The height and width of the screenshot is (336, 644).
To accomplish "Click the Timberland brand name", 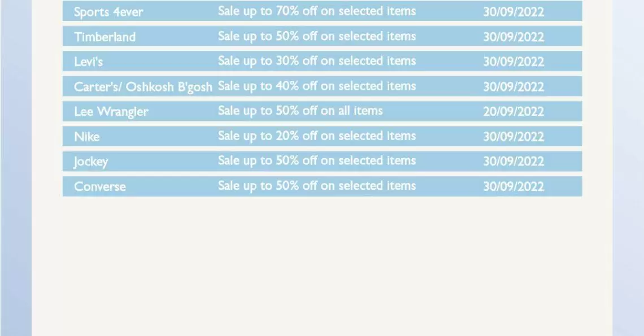I will 105,37.
